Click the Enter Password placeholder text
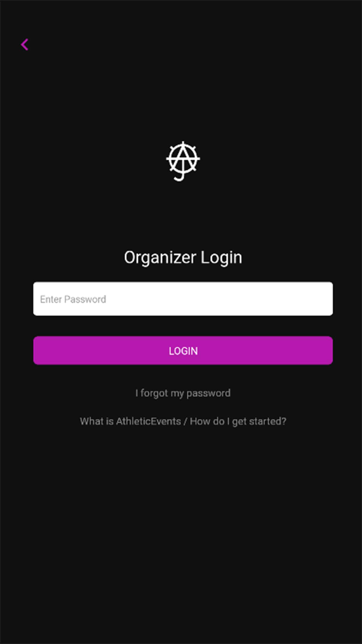 coord(73,299)
